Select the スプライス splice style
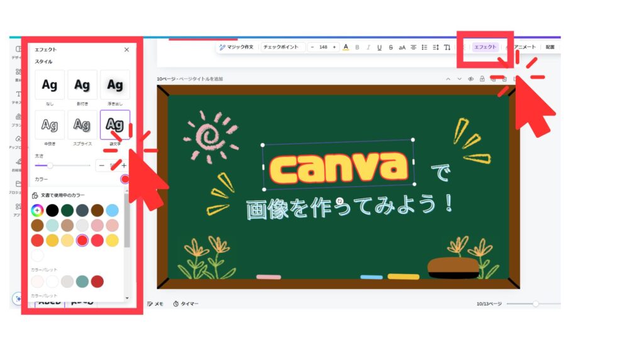The height and width of the screenshot is (362, 644). coord(82,125)
